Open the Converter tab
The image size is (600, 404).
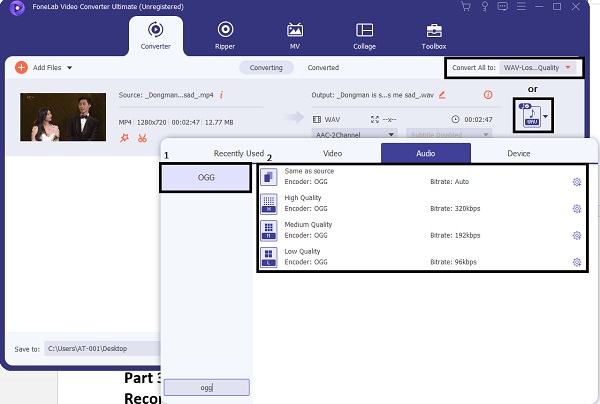tap(155, 36)
